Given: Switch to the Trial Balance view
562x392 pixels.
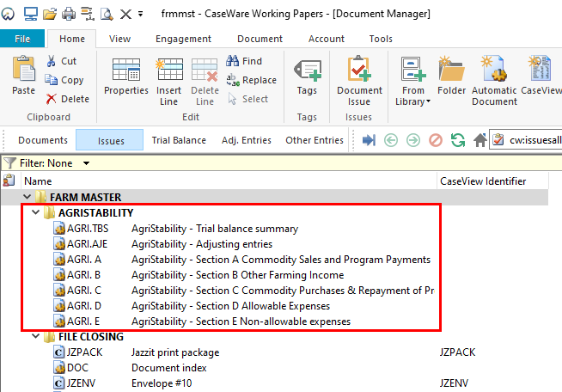Looking at the screenshot, I should click(x=179, y=140).
